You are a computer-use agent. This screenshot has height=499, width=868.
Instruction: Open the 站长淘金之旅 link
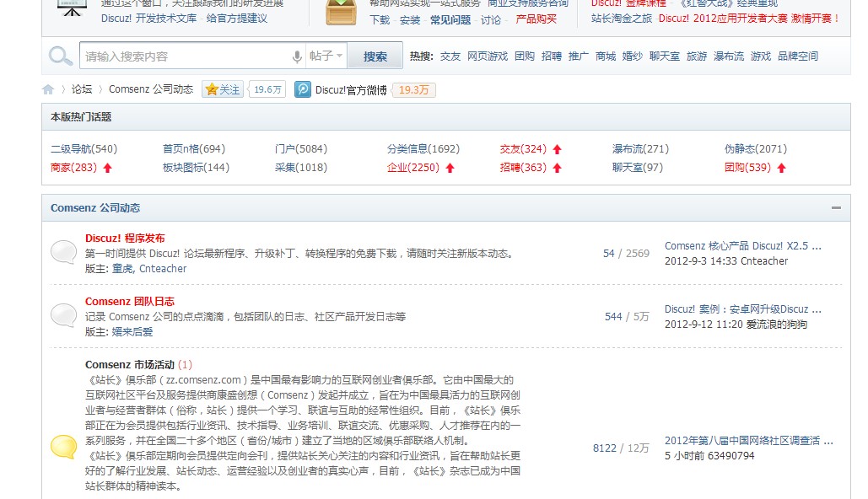point(622,19)
